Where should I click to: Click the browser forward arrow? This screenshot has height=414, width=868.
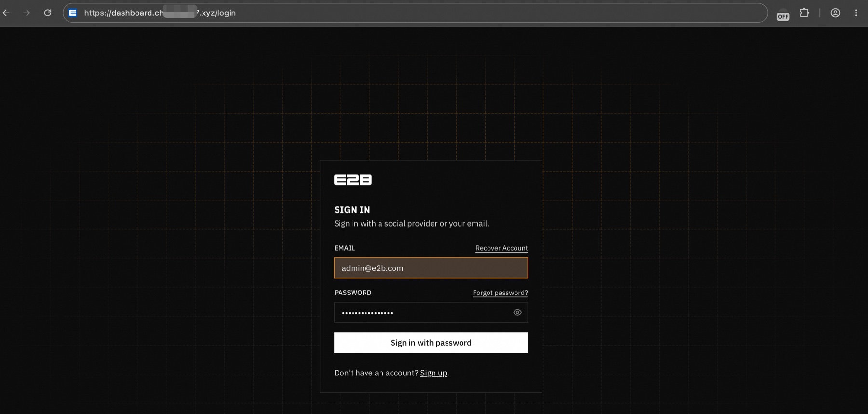click(x=27, y=13)
